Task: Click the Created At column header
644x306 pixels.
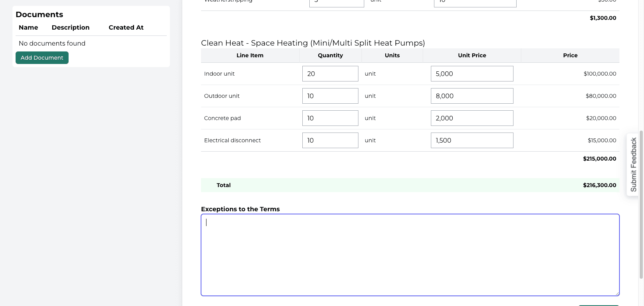Action: click(x=126, y=27)
